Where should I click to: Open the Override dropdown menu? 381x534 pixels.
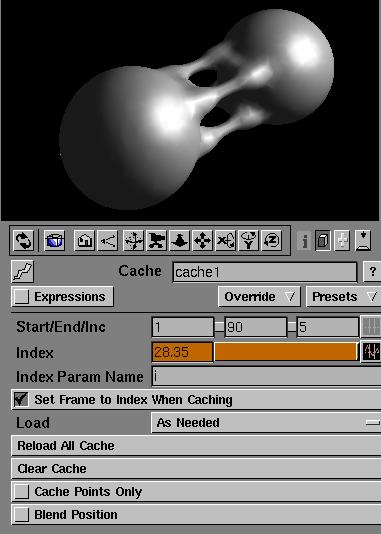point(259,297)
